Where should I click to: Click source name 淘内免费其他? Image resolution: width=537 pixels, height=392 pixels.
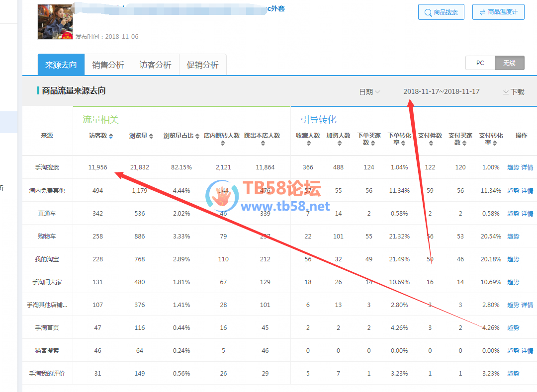pos(47,190)
